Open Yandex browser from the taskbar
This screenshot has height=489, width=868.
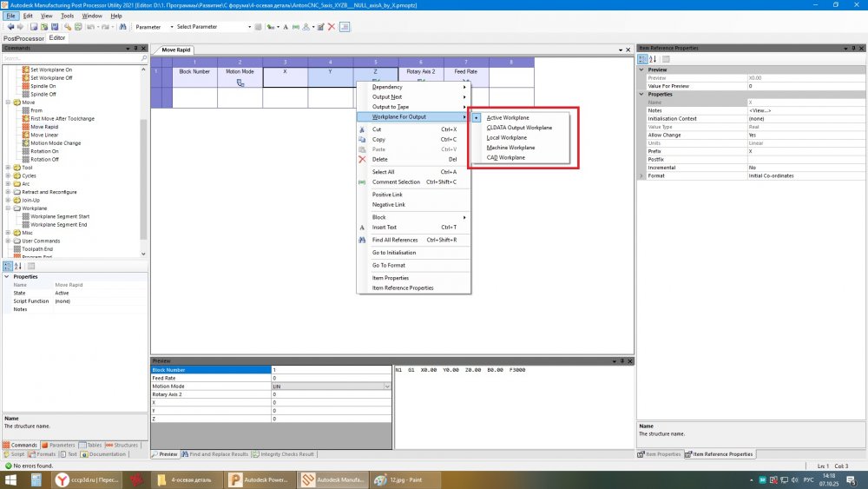click(x=62, y=479)
